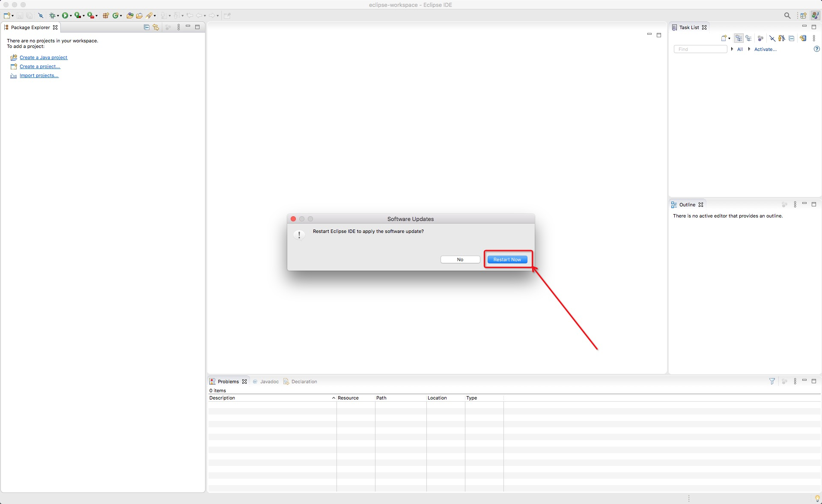Click the Open Task icon
Screen dimensions: 822x504
pyautogui.click(x=139, y=15)
